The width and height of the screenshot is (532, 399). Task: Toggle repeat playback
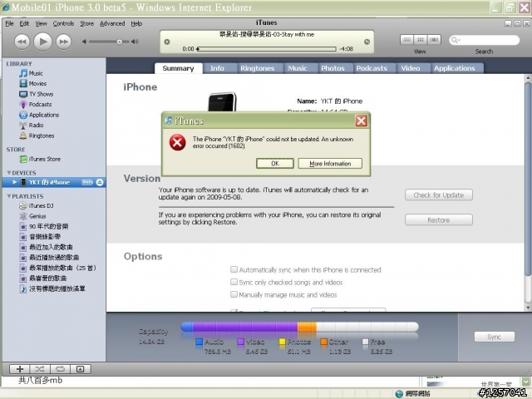pos(60,369)
